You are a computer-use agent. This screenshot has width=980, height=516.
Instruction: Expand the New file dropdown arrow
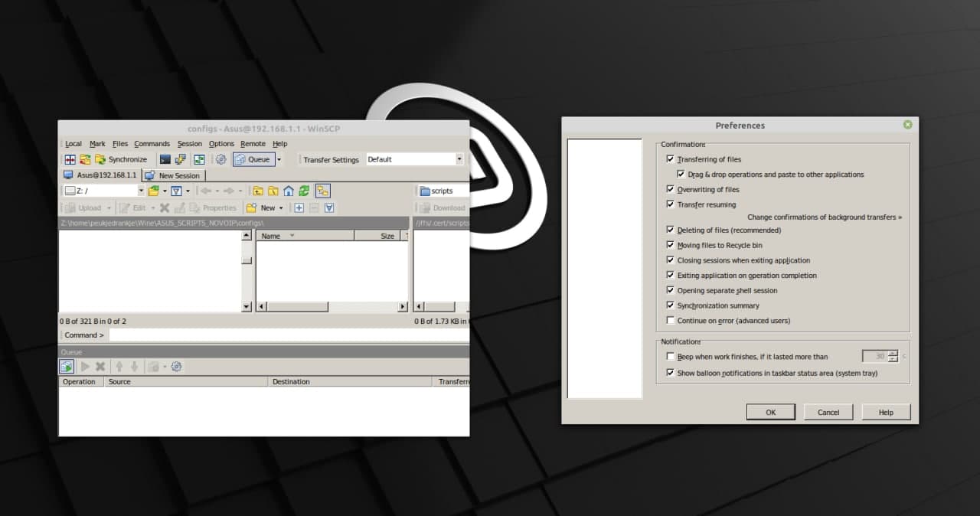(281, 207)
